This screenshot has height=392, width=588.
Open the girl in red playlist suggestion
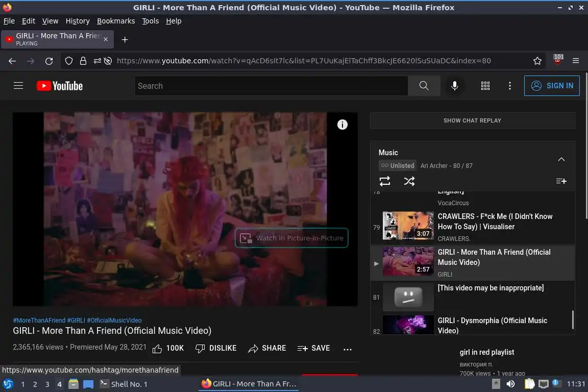487,352
